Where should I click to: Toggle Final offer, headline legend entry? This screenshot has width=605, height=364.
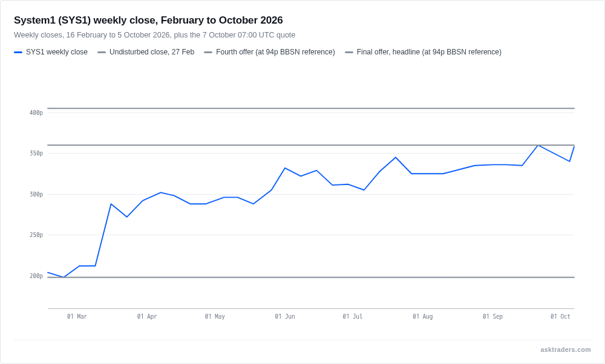tap(423, 52)
